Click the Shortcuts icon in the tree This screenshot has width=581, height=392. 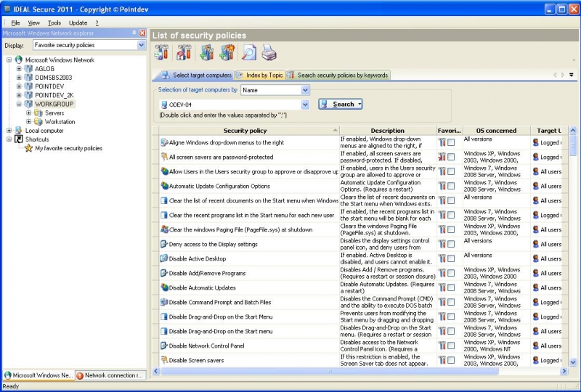point(19,139)
